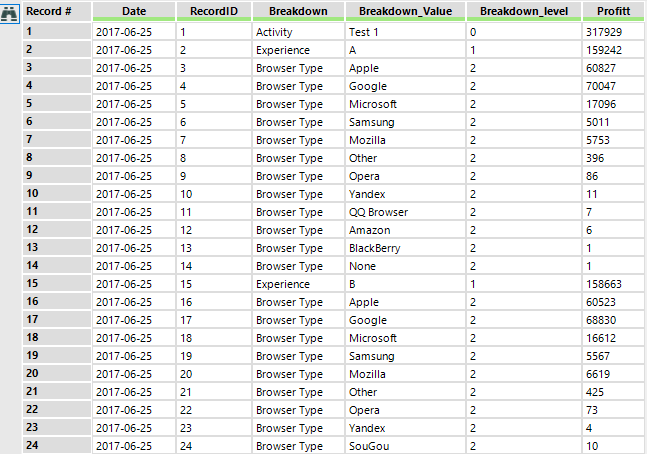
Task: Select row header for record 24
Action: coord(56,446)
